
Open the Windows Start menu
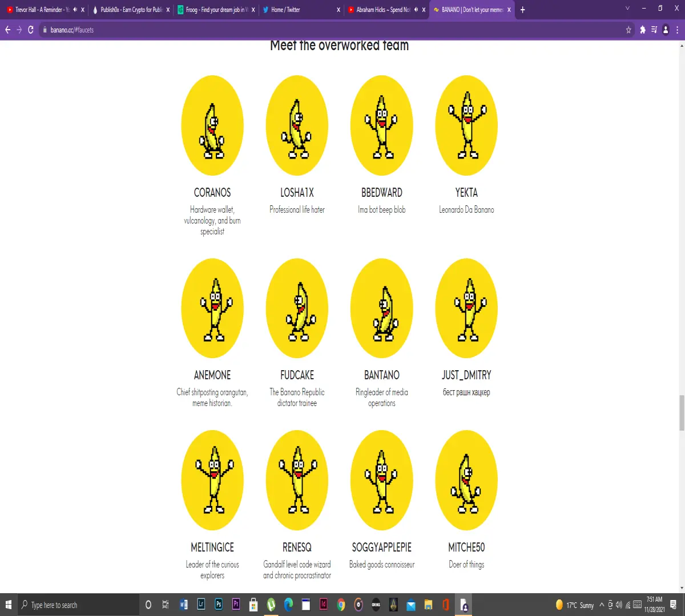9,605
